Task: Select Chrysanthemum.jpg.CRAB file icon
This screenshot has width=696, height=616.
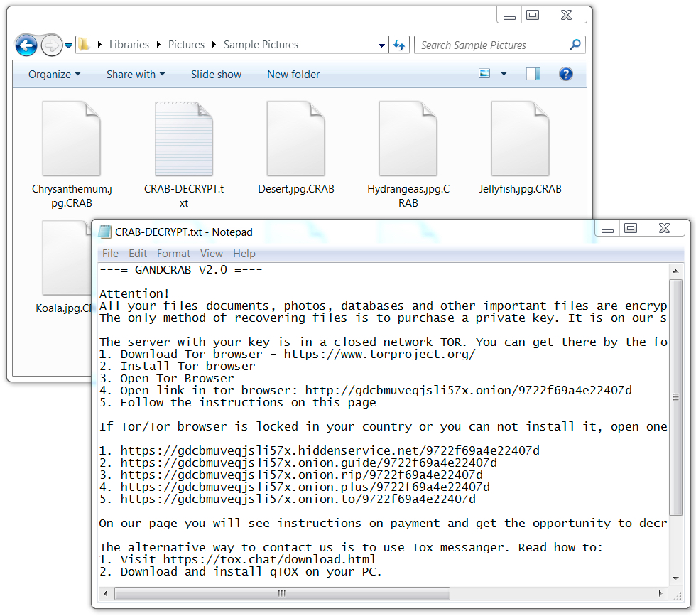Action: (x=72, y=139)
